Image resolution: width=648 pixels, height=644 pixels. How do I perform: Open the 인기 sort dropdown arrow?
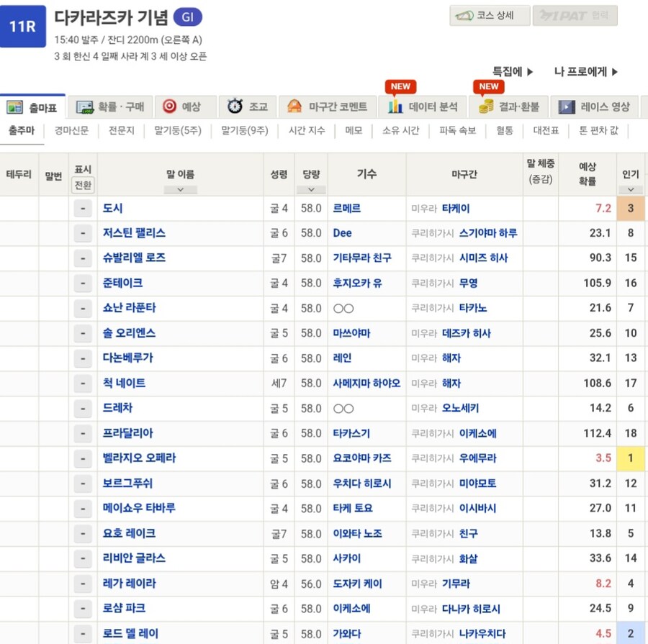[x=631, y=189]
